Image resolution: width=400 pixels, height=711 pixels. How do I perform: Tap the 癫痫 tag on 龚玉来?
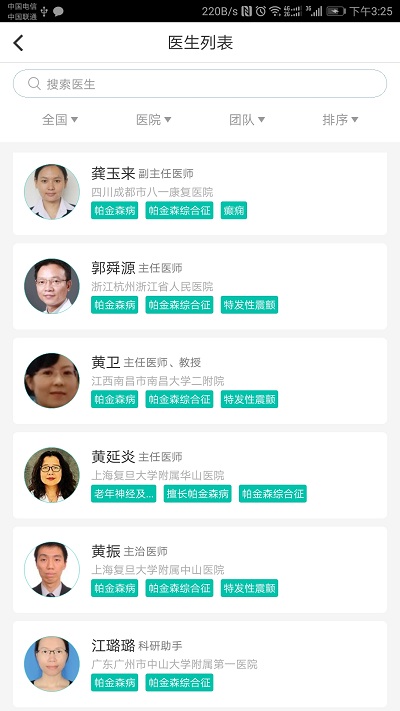coord(234,210)
